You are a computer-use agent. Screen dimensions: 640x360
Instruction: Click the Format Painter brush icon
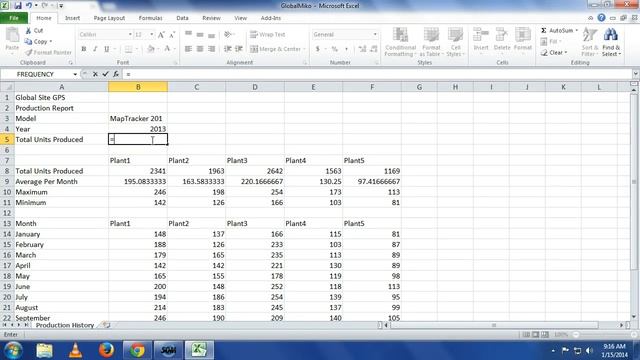pos(29,53)
